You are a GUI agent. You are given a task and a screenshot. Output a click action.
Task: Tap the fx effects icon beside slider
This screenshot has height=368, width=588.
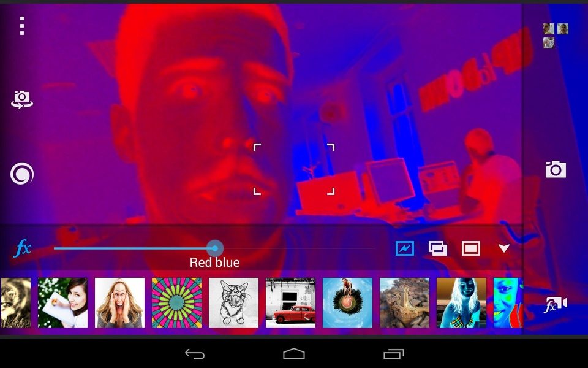22,248
